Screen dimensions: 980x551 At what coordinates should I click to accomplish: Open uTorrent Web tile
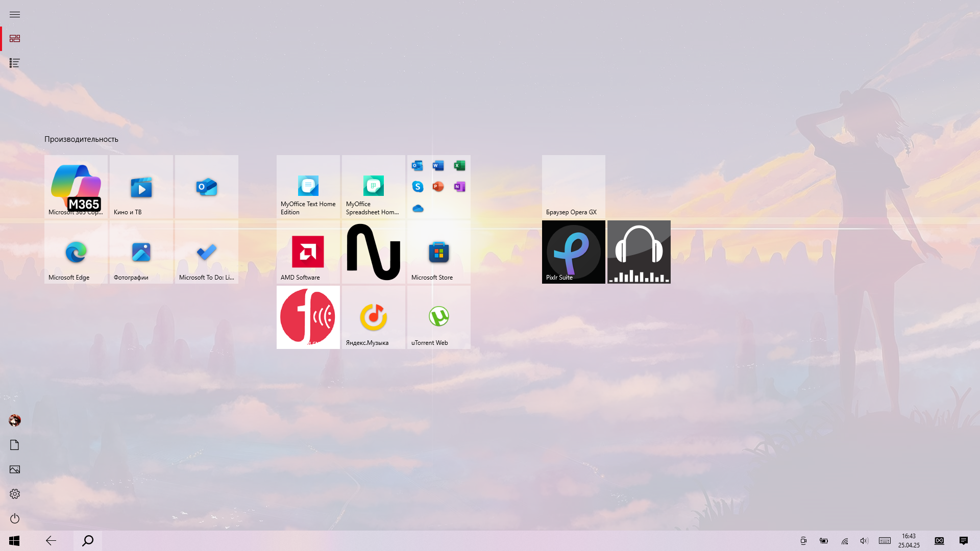[x=439, y=317]
